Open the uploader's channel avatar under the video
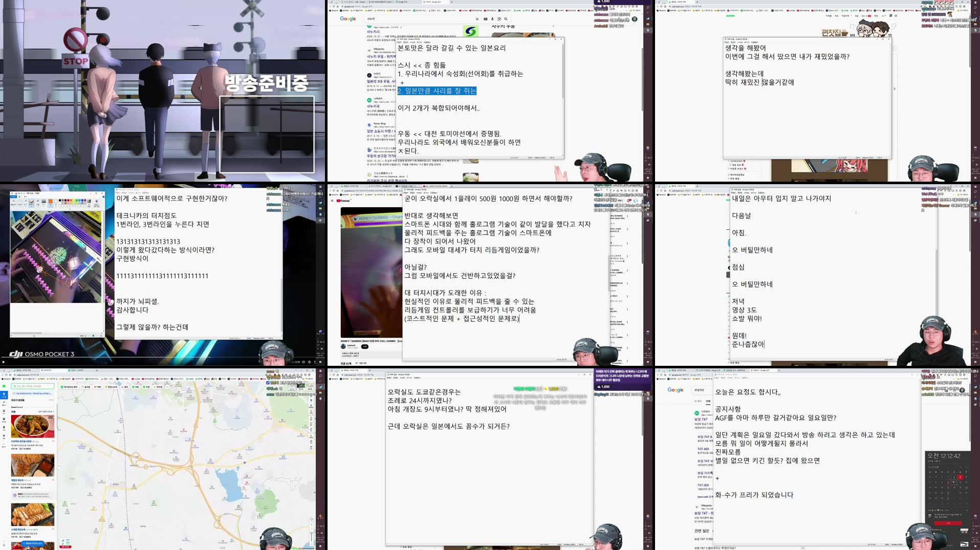This screenshot has width=980, height=550. (343, 346)
